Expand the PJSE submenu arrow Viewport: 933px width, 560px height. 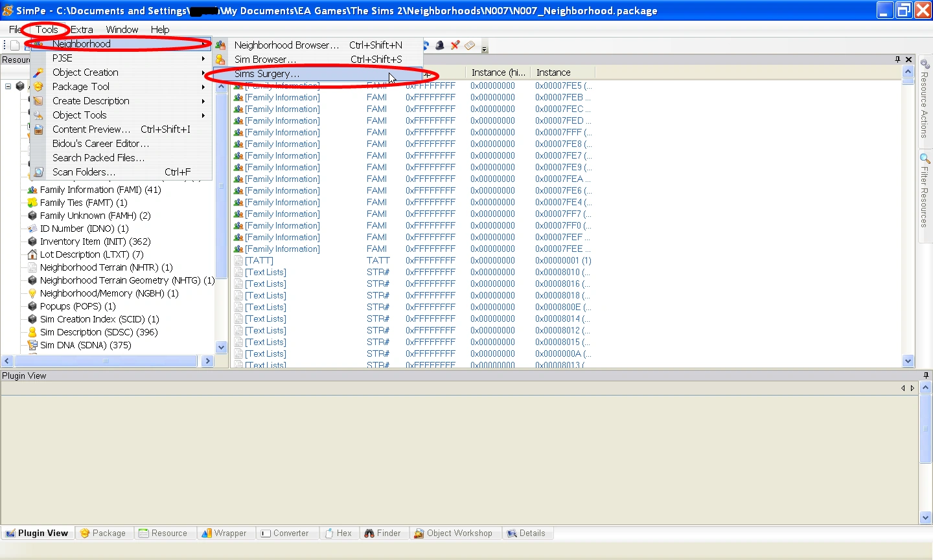203,58
